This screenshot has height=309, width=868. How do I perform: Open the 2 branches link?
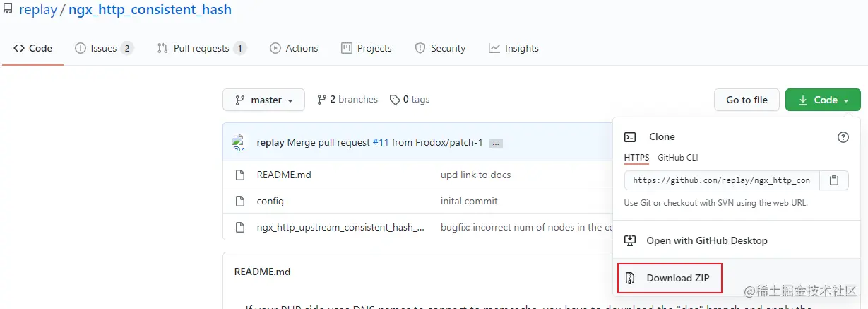[347, 100]
